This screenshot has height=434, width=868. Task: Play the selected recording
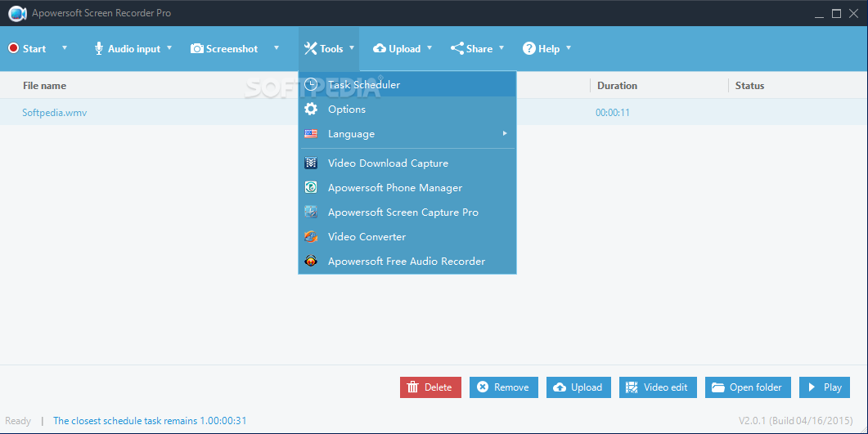(825, 387)
